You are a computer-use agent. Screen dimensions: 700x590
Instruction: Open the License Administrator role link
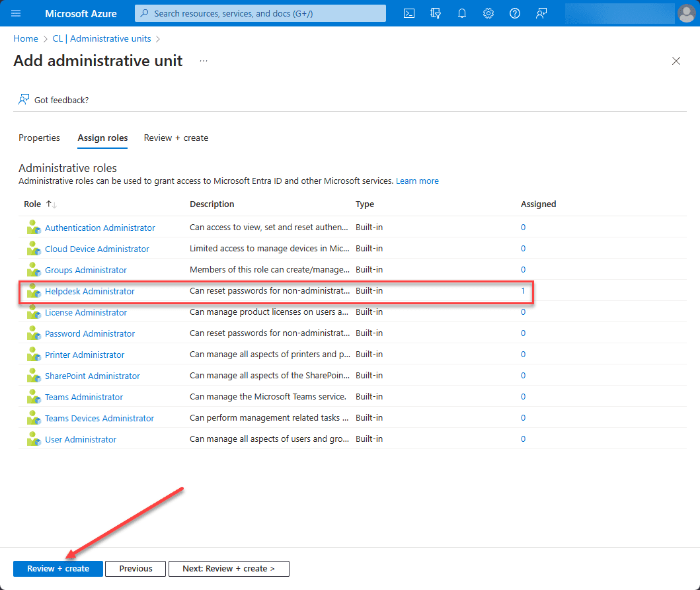click(x=86, y=313)
